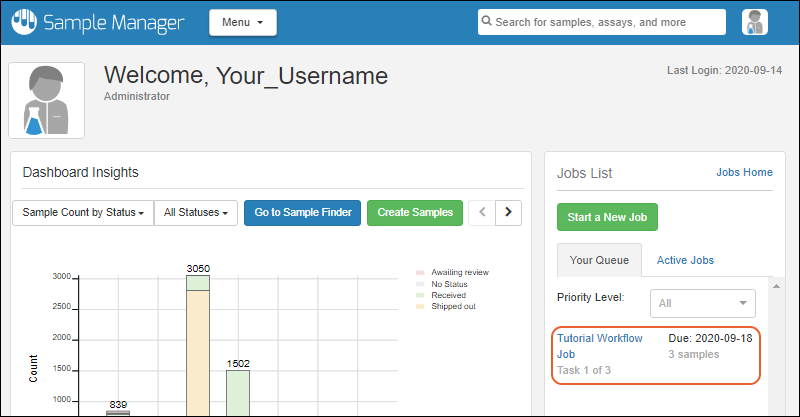Screen dimensions: 800x417
Task: Select the Your Queue tab
Action: click(x=599, y=261)
